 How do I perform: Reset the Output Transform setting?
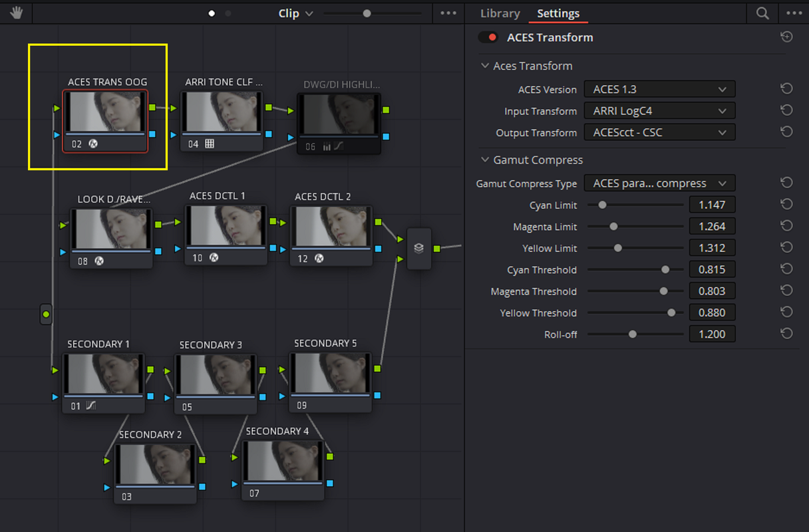point(786,132)
